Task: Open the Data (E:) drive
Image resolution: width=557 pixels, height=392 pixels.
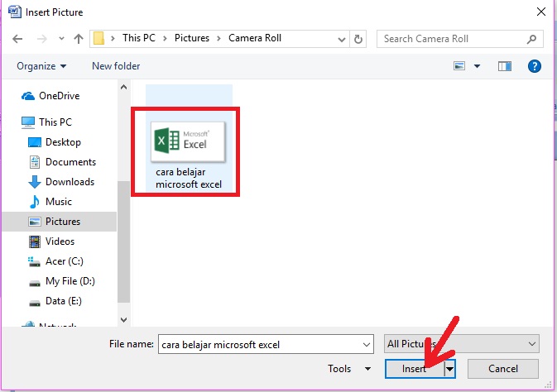Action: coord(64,301)
